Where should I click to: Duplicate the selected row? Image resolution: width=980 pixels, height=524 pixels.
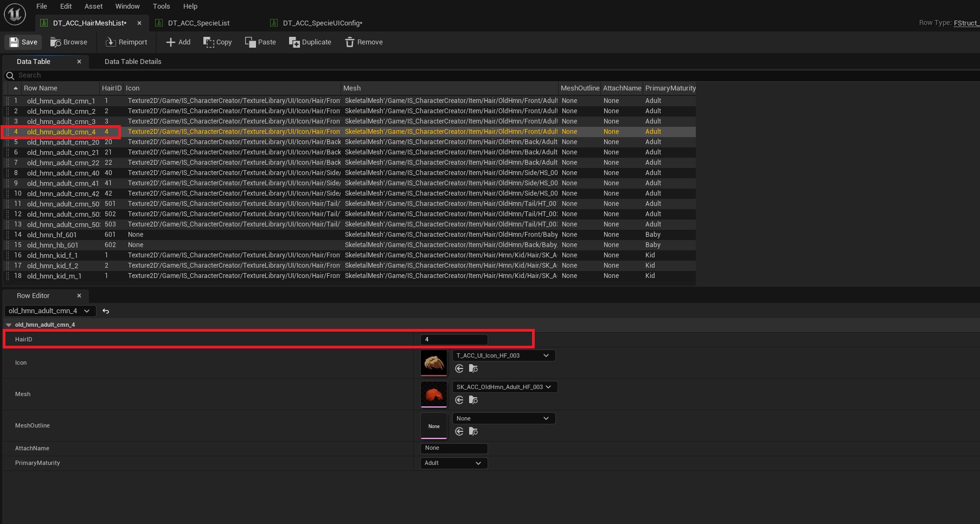coord(310,42)
